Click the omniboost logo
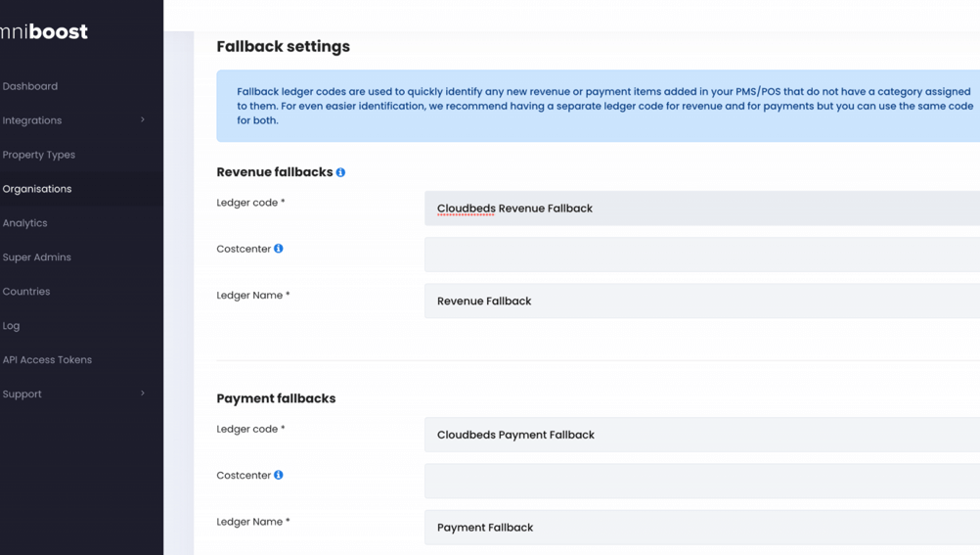The width and height of the screenshot is (980, 555). tap(44, 31)
